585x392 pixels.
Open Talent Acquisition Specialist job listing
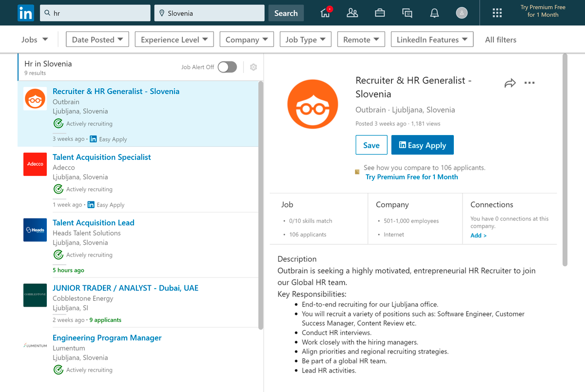pyautogui.click(x=102, y=157)
